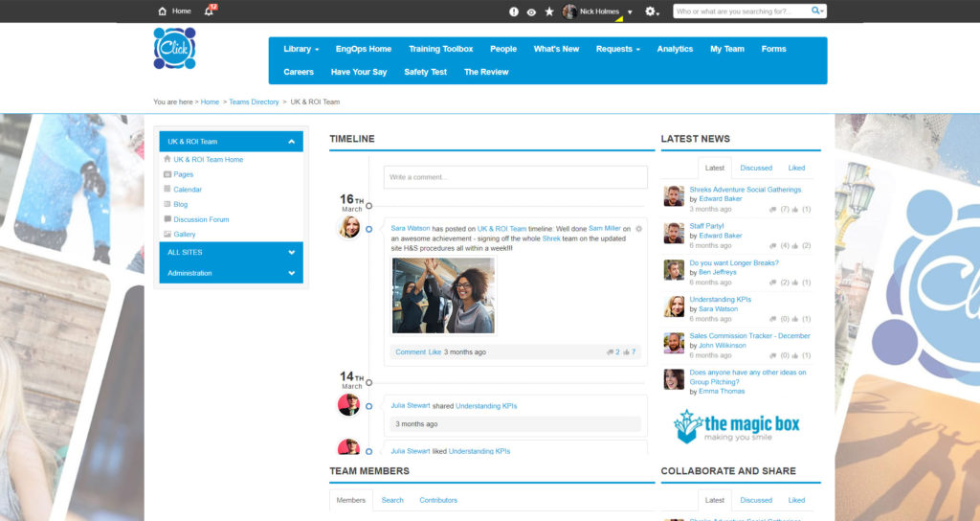Click the eye watch icon in top bar
The image size is (980, 521).
(x=531, y=11)
